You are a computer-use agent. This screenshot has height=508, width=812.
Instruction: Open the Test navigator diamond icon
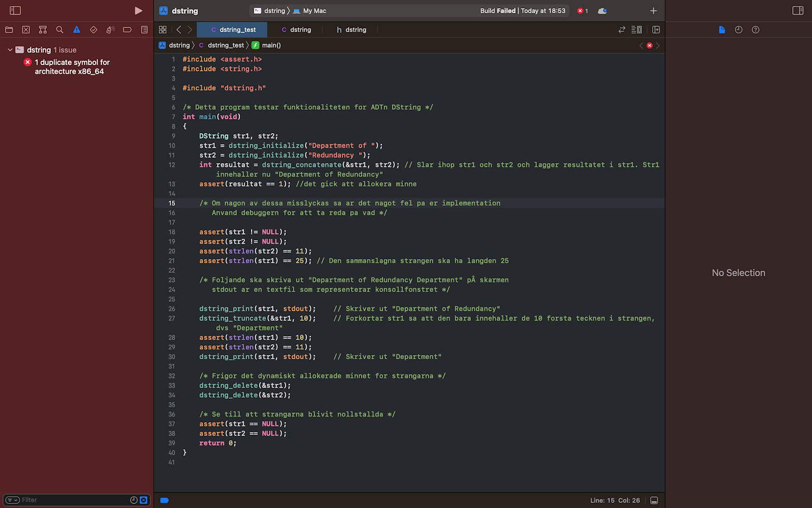[x=93, y=30]
